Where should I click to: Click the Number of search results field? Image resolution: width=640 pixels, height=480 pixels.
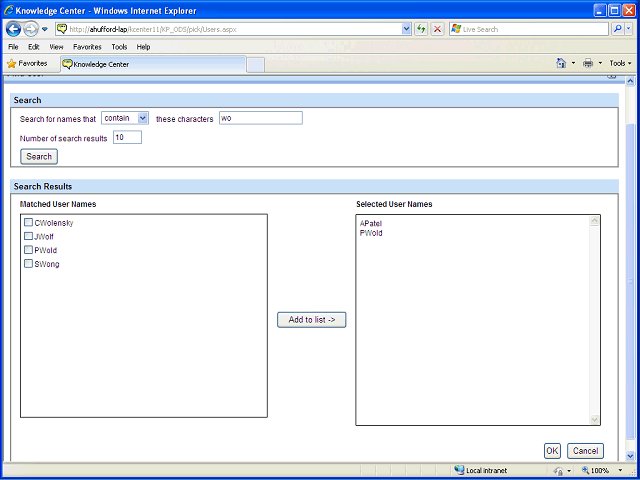pyautogui.click(x=127, y=137)
